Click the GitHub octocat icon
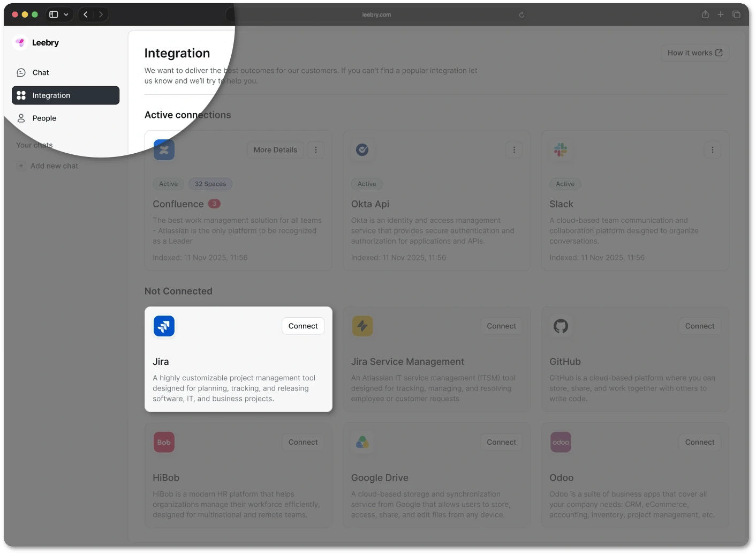 tap(561, 326)
